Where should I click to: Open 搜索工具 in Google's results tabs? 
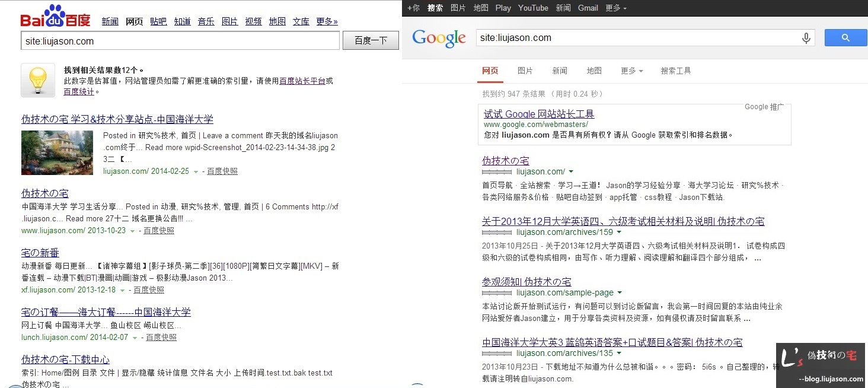[x=676, y=71]
